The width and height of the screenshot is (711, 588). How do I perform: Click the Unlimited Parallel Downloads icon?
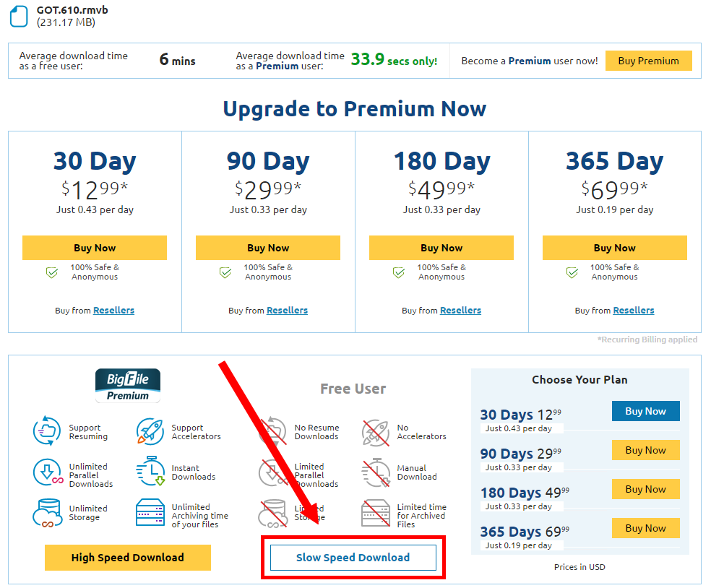pos(48,472)
